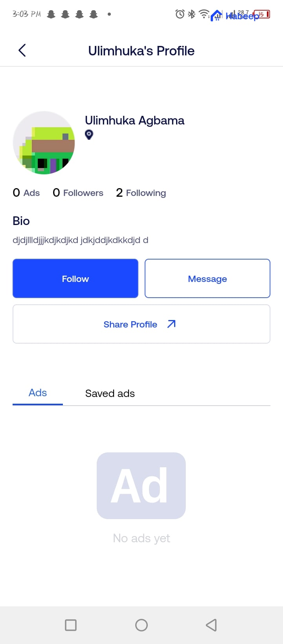Tap the share arrow icon
Screen dimensions: 283x644
(x=171, y=324)
